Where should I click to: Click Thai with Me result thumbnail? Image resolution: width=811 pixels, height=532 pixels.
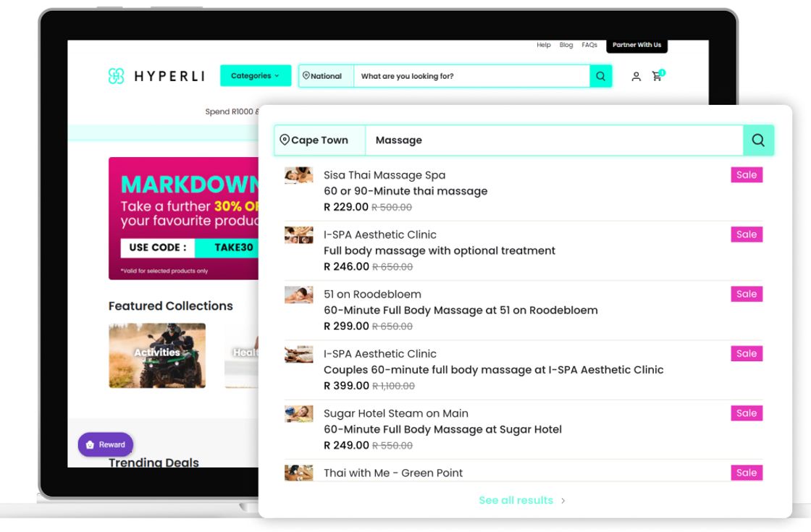[x=298, y=473]
